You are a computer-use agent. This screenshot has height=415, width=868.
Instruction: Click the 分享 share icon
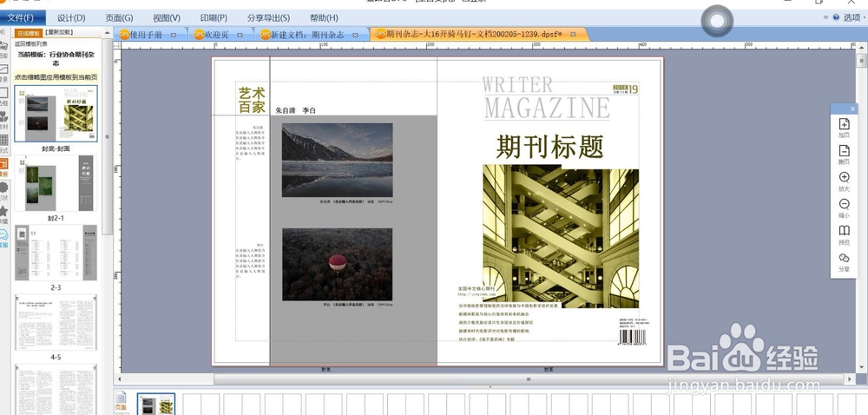pyautogui.click(x=844, y=258)
